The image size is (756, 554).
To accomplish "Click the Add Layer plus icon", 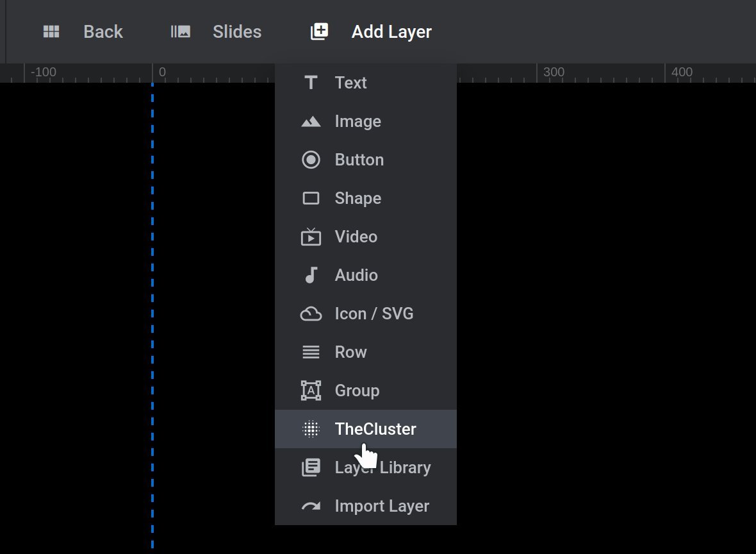I will point(319,32).
